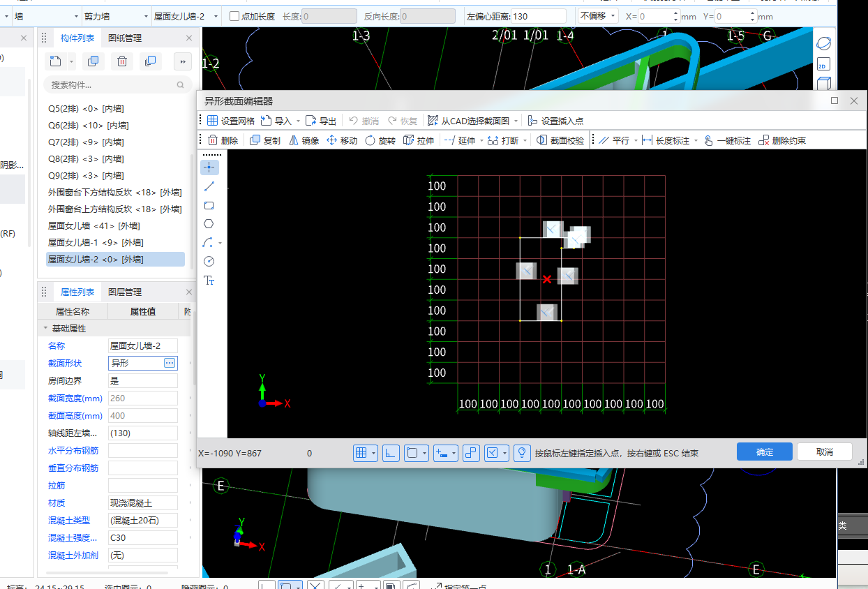Click 取消 to cancel editor
Viewport: 868px width, 589px height.
tap(825, 452)
